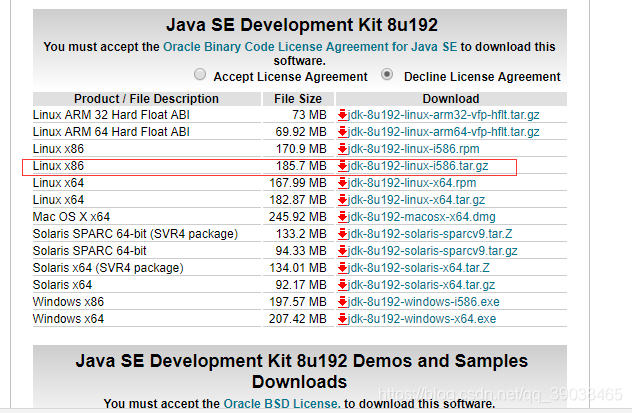This screenshot has width=632, height=413.
Task: Click download arrow icon for macosx-x64.dmg
Action: point(343,217)
